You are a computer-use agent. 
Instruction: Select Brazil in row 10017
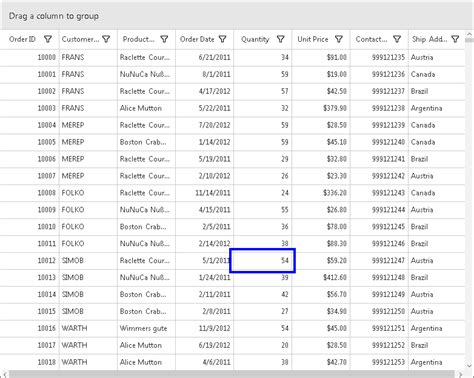(437, 345)
